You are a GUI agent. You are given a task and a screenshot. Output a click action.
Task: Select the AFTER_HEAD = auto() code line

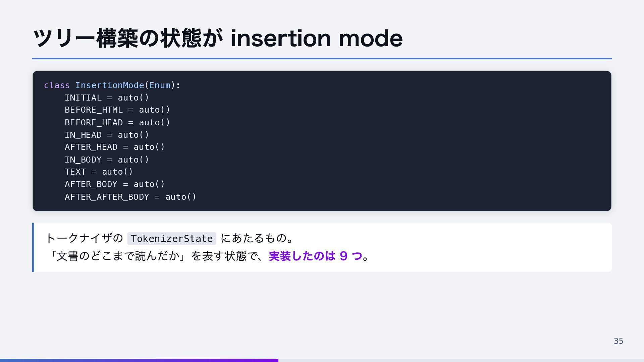click(x=115, y=147)
